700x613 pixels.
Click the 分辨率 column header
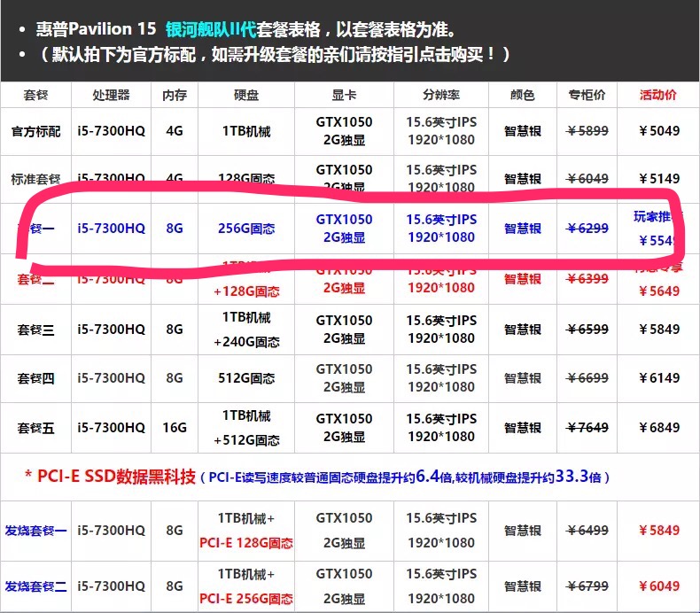point(441,95)
